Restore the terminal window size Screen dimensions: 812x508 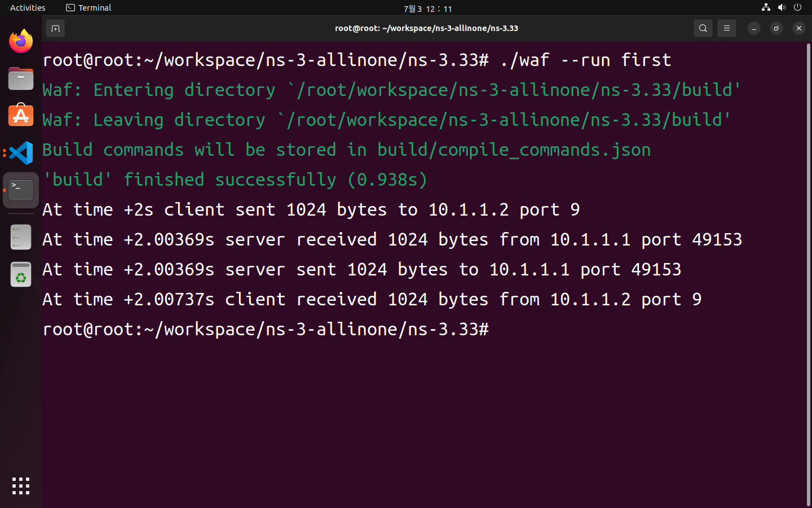[x=776, y=28]
